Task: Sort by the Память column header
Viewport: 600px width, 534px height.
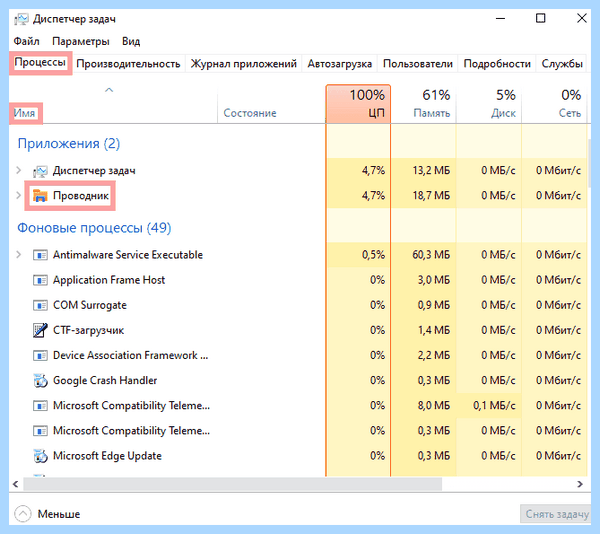Action: point(423,104)
